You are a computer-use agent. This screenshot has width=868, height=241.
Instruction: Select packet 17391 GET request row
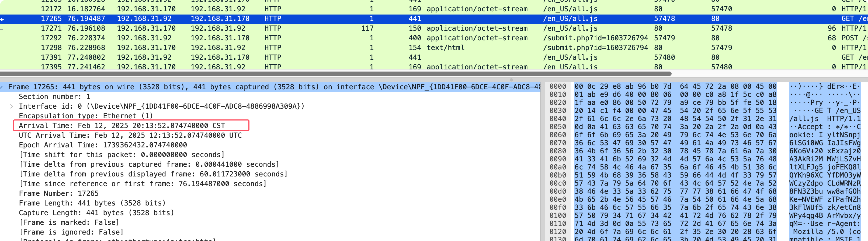(x=434, y=58)
